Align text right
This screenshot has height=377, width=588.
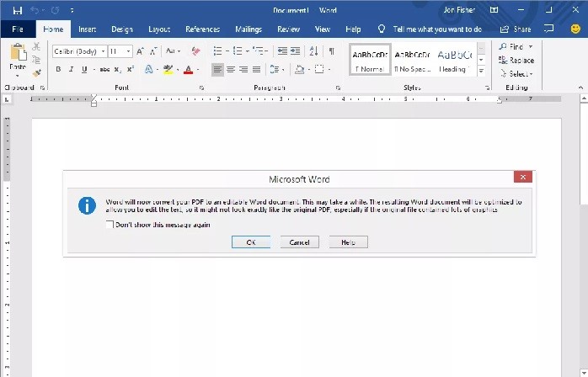pos(243,69)
